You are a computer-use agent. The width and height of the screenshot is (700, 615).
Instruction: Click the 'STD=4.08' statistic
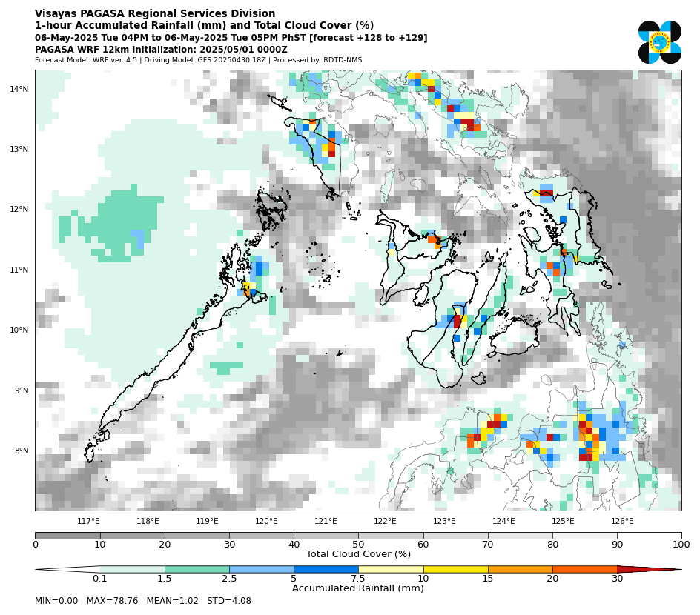(x=229, y=601)
